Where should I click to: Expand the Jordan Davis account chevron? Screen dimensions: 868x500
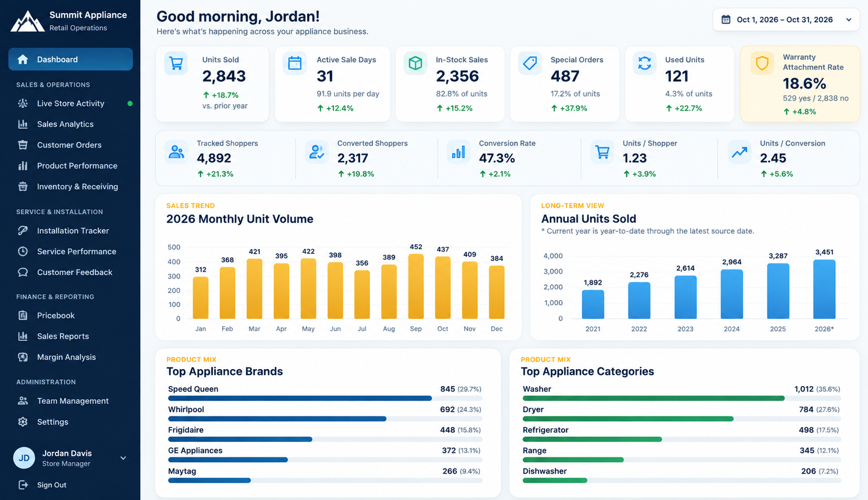point(123,458)
